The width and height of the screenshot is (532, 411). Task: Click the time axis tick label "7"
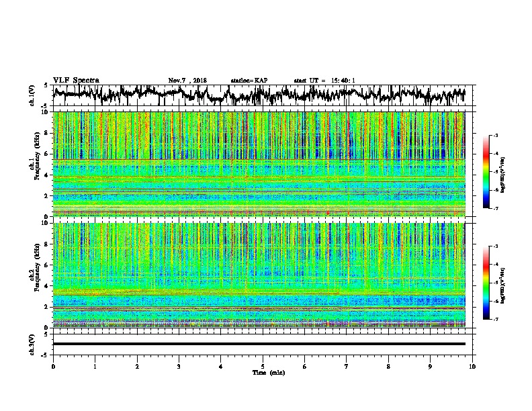click(347, 367)
